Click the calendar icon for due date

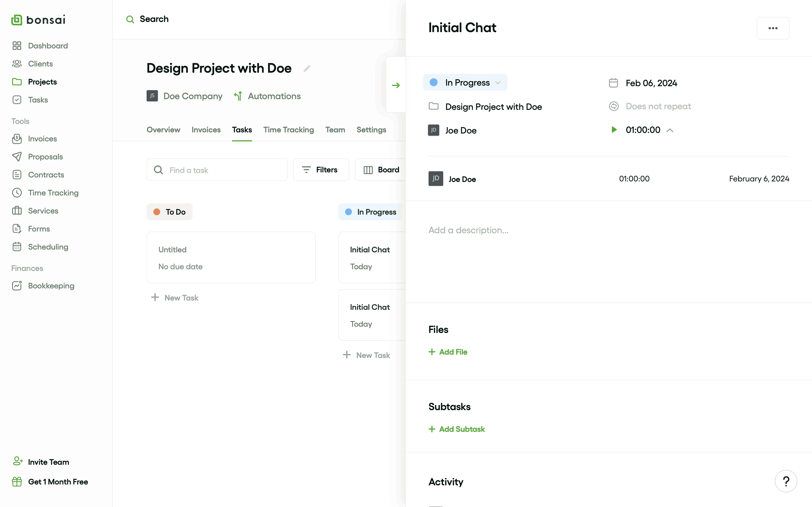coord(613,83)
